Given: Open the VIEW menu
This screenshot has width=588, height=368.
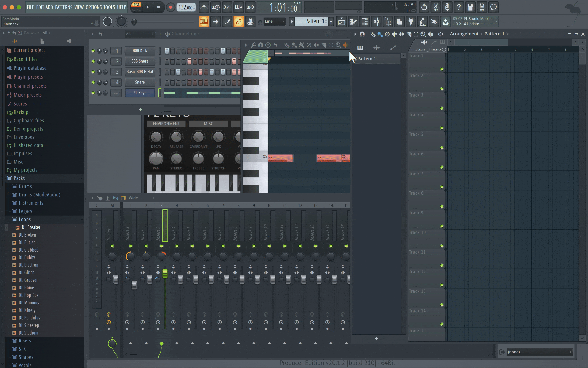Looking at the screenshot, I should tap(79, 7).
